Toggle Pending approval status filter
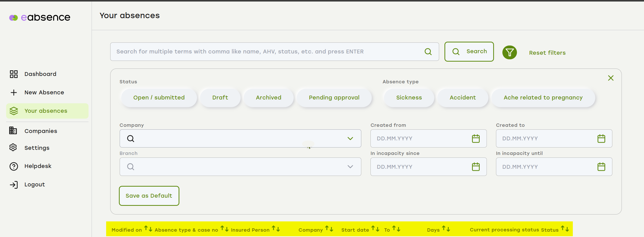 (x=334, y=98)
